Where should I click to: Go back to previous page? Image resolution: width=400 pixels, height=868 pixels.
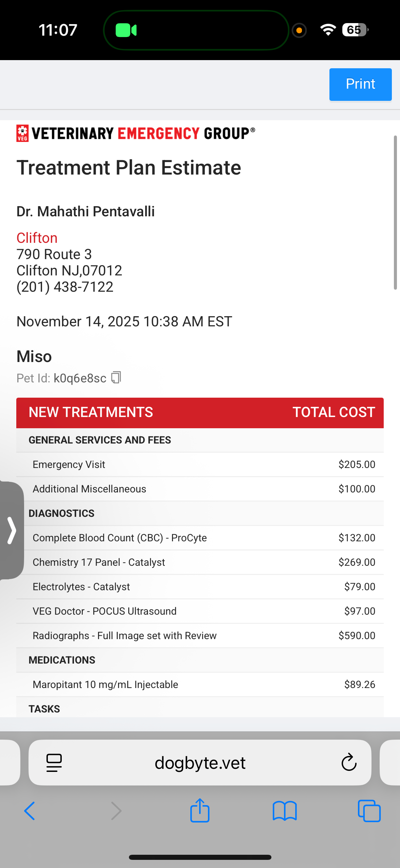pos(30,811)
